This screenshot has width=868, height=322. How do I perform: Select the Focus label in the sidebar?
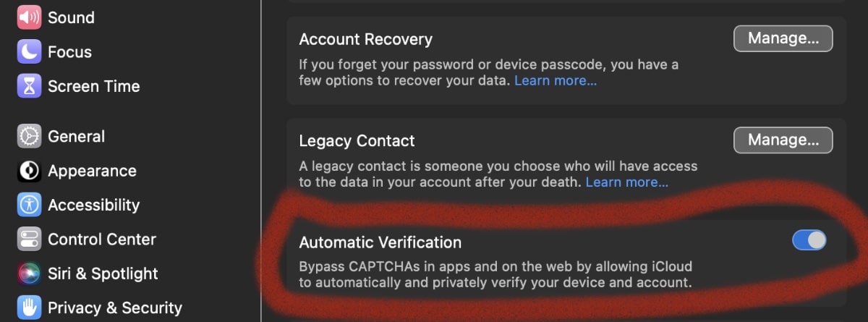pyautogui.click(x=69, y=52)
